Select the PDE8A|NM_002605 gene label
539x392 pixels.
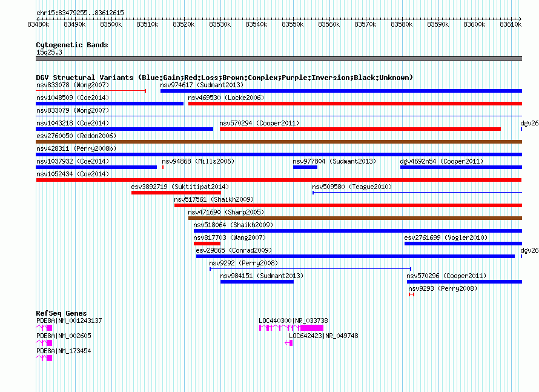(x=64, y=336)
